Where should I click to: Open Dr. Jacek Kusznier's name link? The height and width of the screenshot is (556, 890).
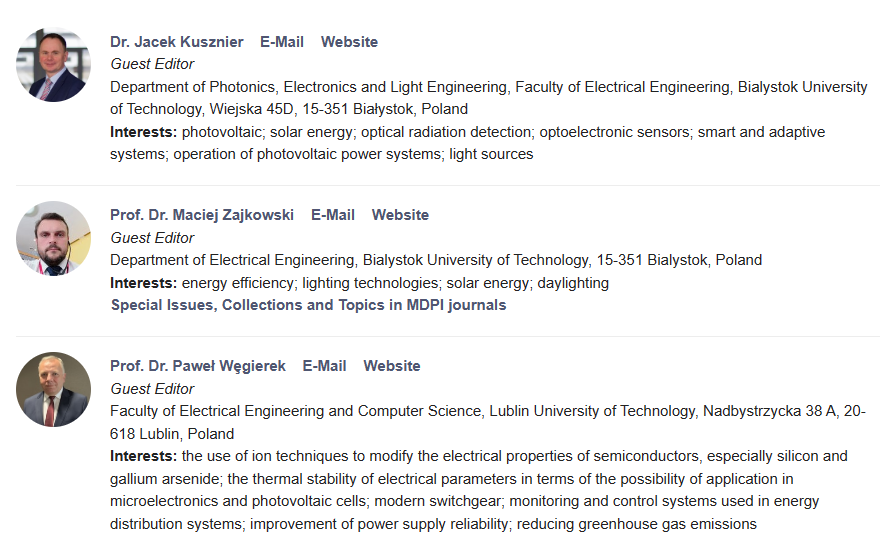(x=177, y=42)
